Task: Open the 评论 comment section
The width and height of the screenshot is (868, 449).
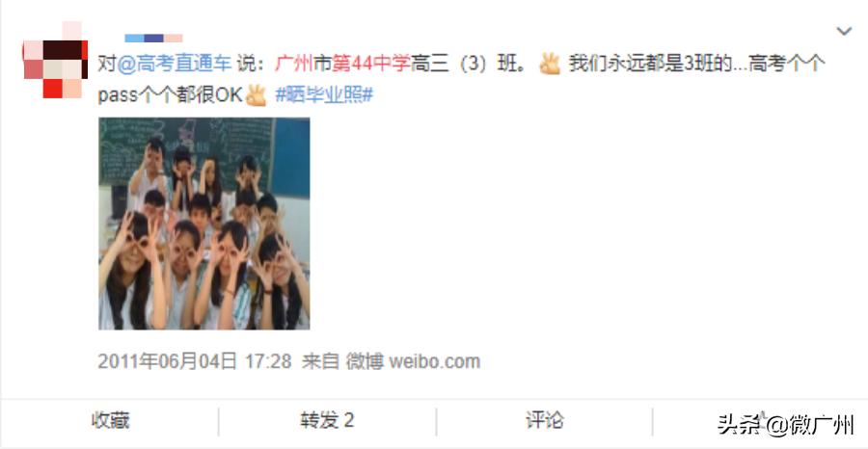Action: click(x=544, y=421)
